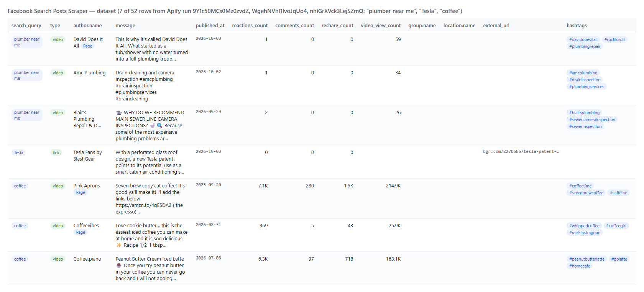Click the 2025-09-20 published date

point(209,185)
